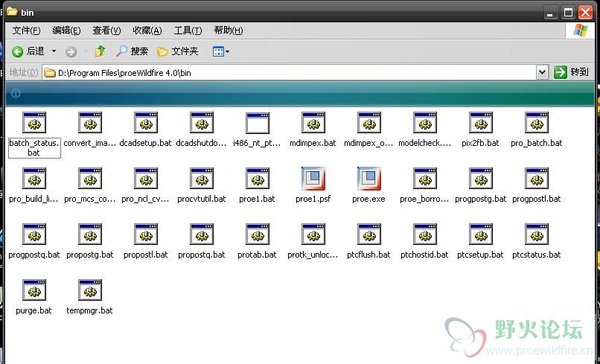Screen dimensions: 600x364
Task: Open the 搜索 search pane
Action: (x=132, y=51)
